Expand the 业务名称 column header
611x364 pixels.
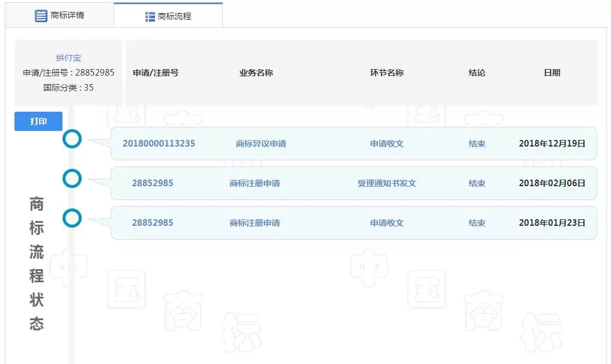tap(255, 72)
